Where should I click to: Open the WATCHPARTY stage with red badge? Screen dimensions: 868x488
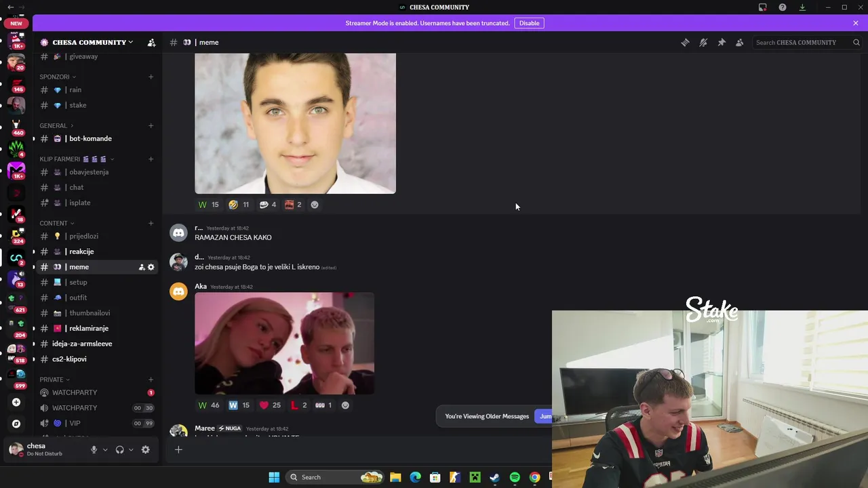(x=98, y=392)
